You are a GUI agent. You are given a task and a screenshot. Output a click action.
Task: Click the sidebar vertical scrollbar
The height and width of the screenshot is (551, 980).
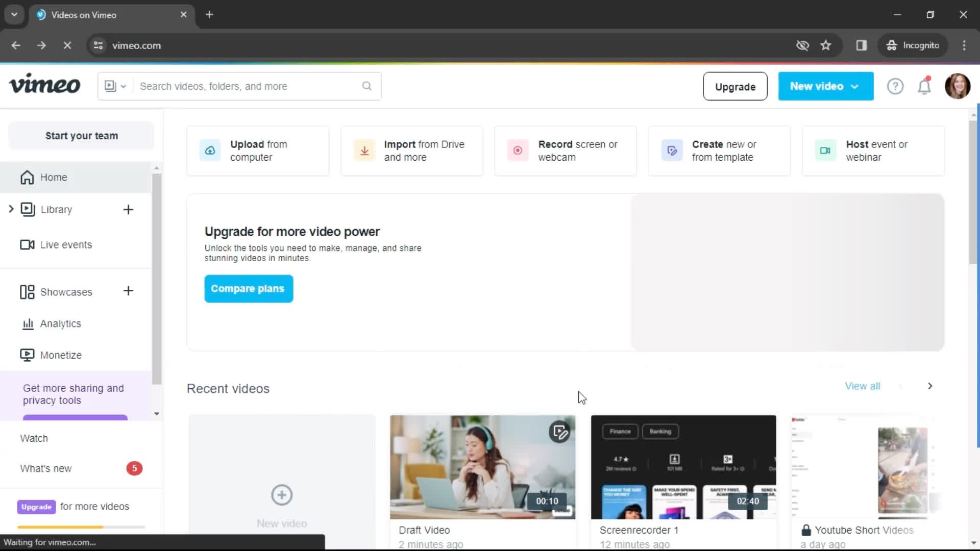click(156, 279)
